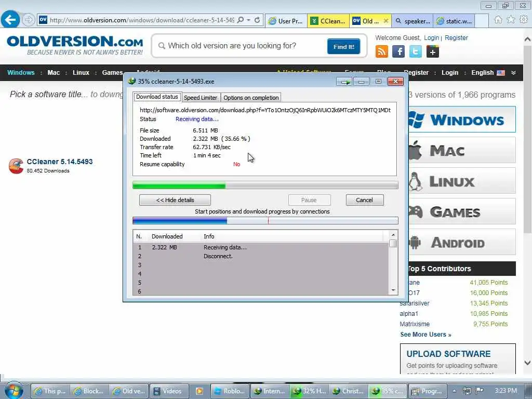Click the download dialog send-to-background arrow button
This screenshot has width=532, height=399.
[x=345, y=82]
